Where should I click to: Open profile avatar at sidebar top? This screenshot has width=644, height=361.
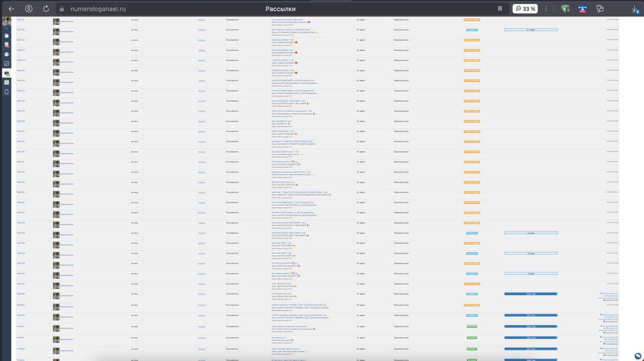tap(6, 21)
